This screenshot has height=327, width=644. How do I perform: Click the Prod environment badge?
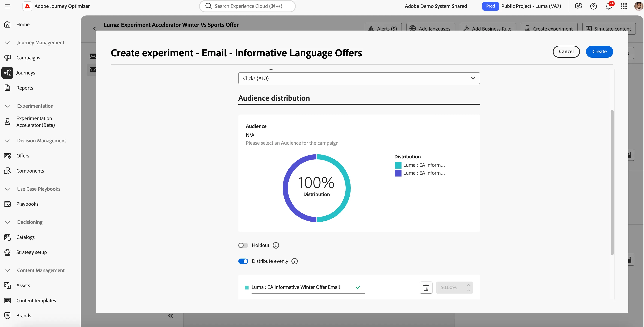click(490, 6)
